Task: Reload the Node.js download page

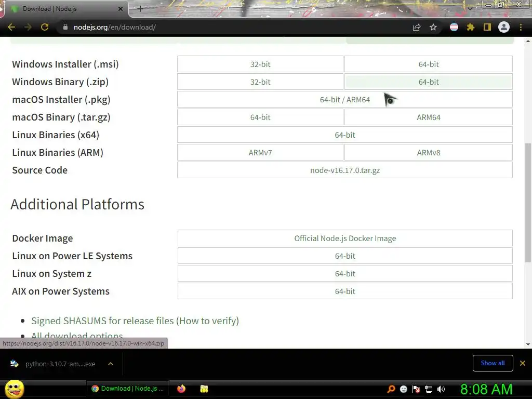Action: click(45, 27)
